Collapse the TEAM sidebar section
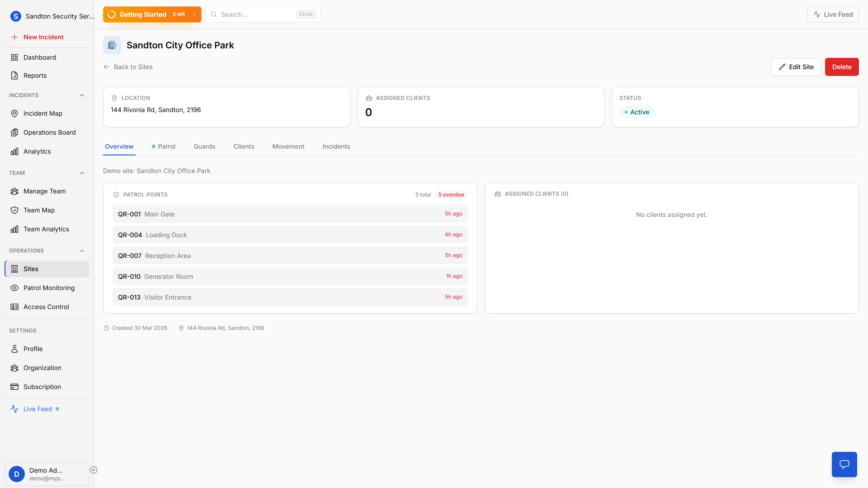Image resolution: width=868 pixels, height=488 pixels. (82, 173)
